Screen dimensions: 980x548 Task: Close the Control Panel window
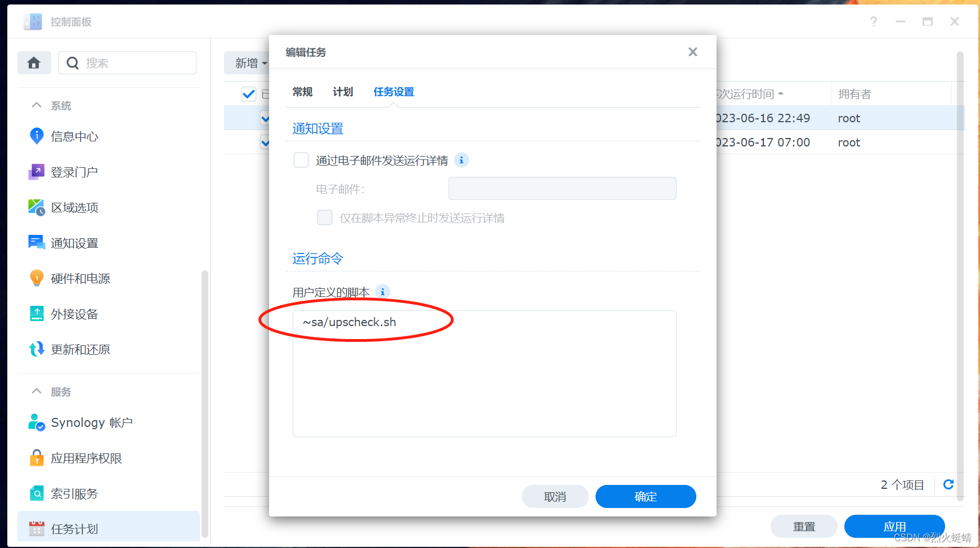955,21
